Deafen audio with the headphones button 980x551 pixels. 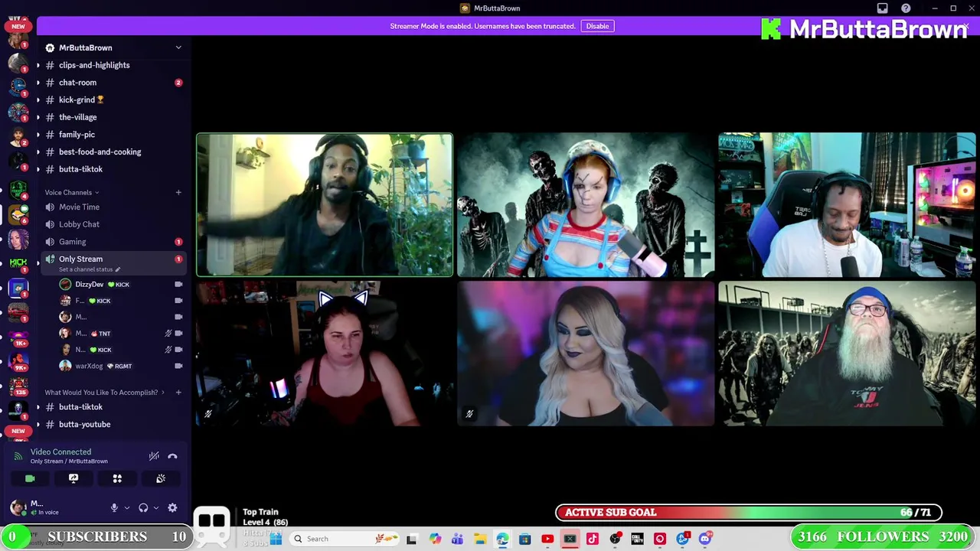(143, 507)
